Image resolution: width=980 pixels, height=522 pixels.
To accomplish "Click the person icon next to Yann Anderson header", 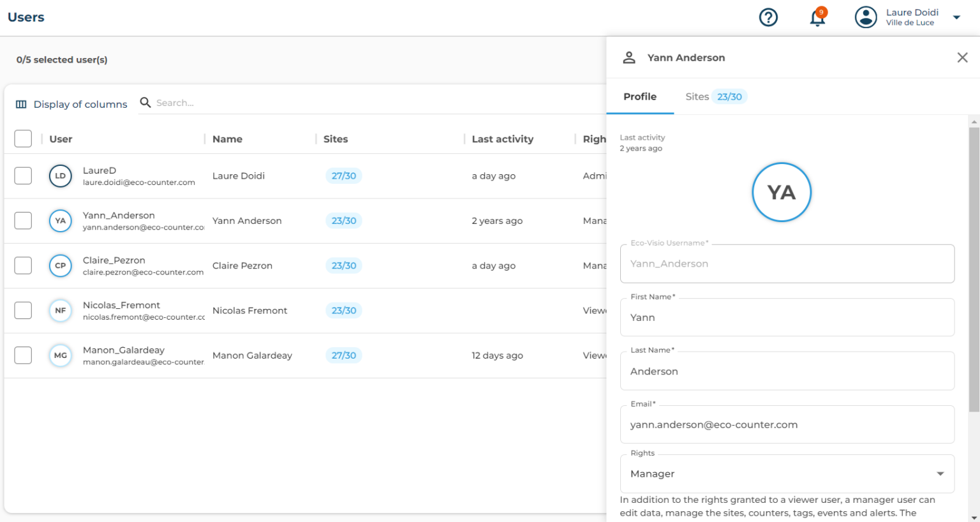I will (x=629, y=57).
